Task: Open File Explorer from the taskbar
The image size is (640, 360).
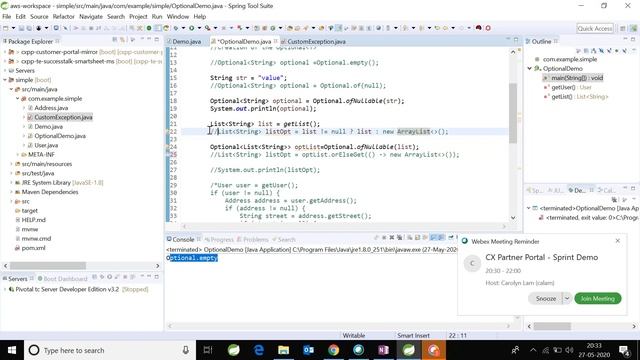Action: tap(283, 350)
